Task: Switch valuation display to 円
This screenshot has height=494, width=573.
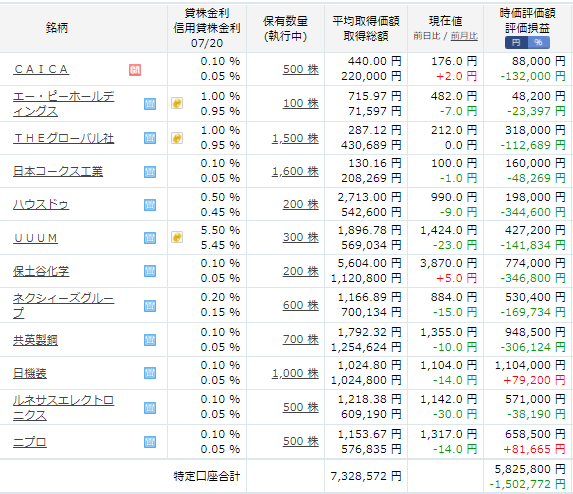Action: click(x=516, y=43)
